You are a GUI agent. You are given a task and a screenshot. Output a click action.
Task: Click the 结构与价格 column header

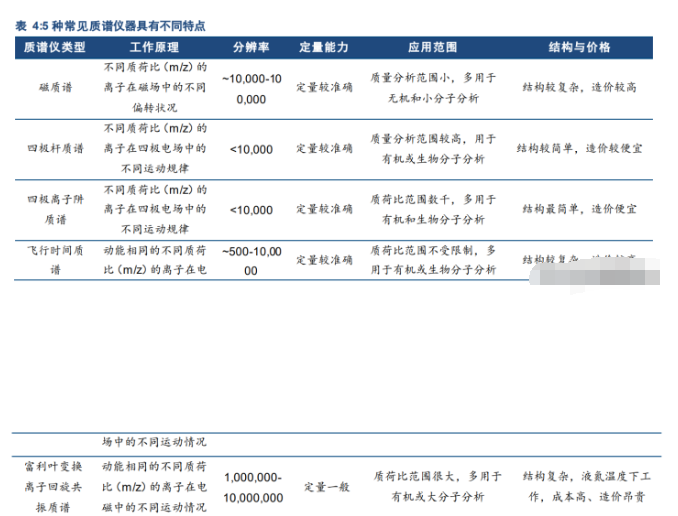(580, 47)
